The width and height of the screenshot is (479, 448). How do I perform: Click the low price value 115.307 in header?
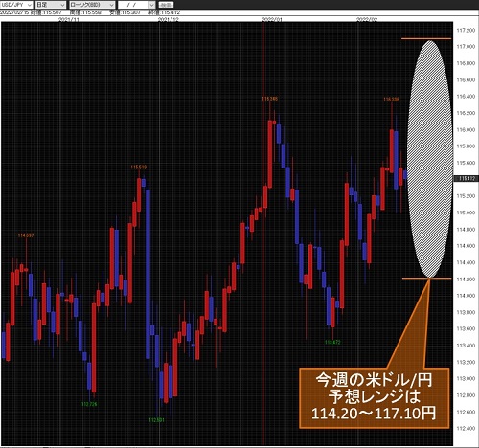point(131,12)
